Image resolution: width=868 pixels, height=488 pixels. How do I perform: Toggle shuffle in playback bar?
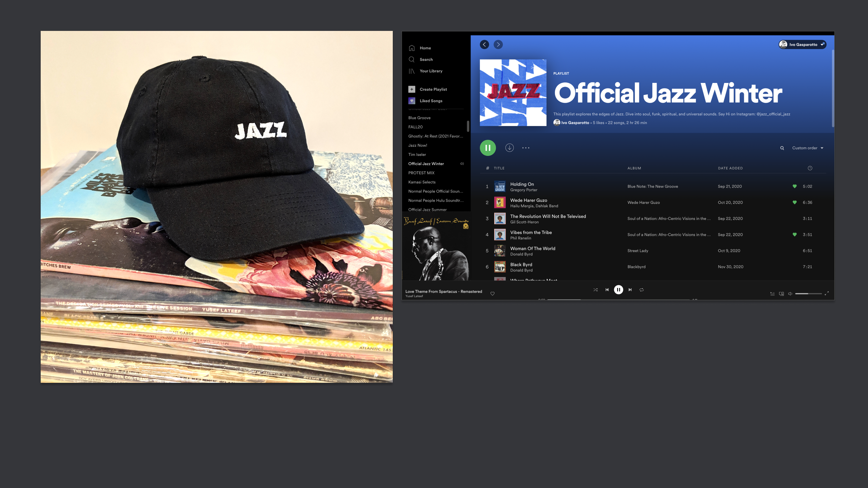point(595,290)
